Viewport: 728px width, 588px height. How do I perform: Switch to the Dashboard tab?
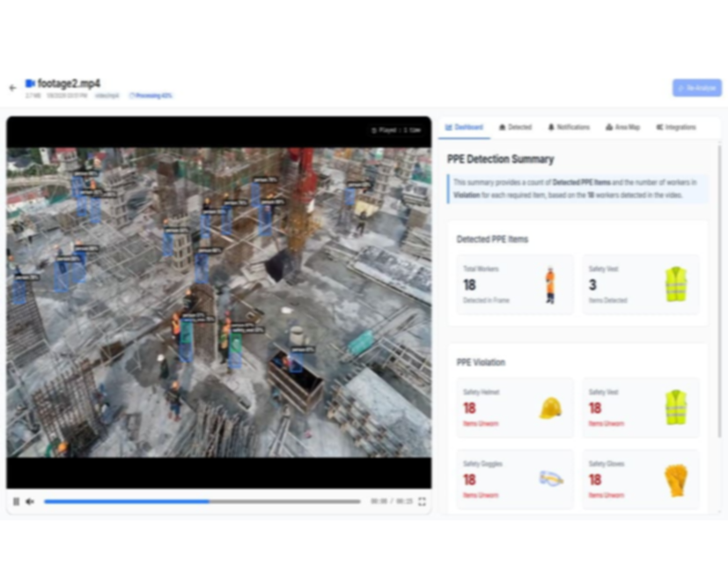pyautogui.click(x=464, y=128)
